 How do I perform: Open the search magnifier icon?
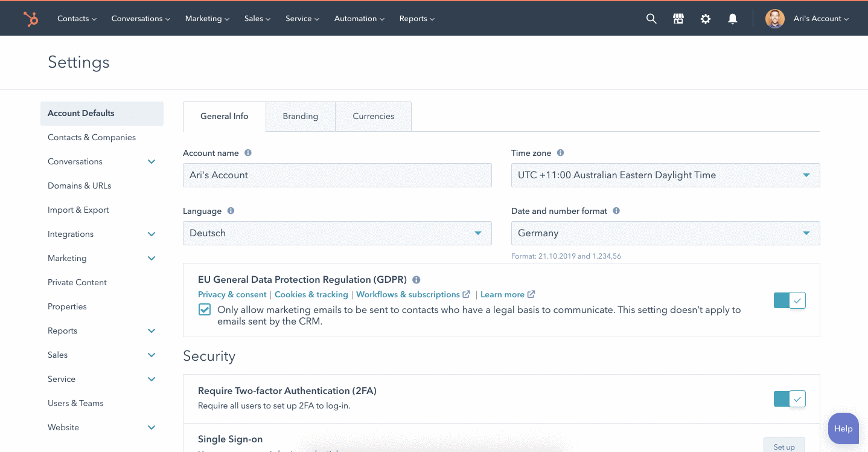[x=651, y=19]
